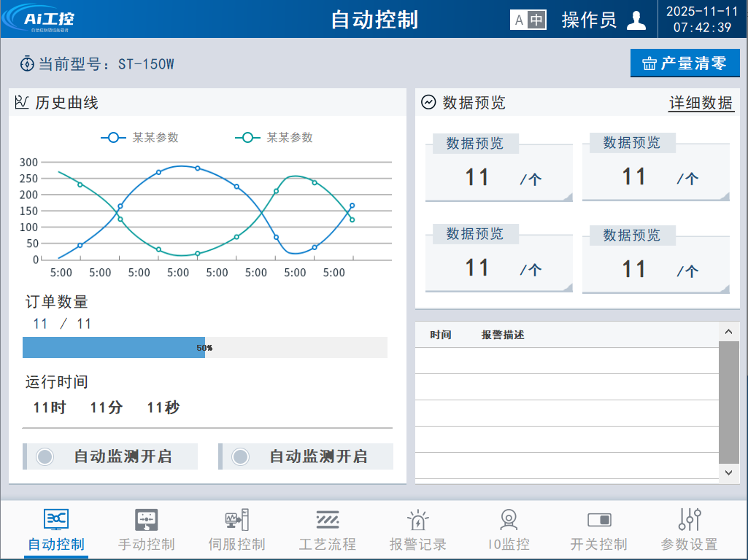The height and width of the screenshot is (560, 748).
Task: Switch input language with A/中 toggle
Action: (x=528, y=20)
